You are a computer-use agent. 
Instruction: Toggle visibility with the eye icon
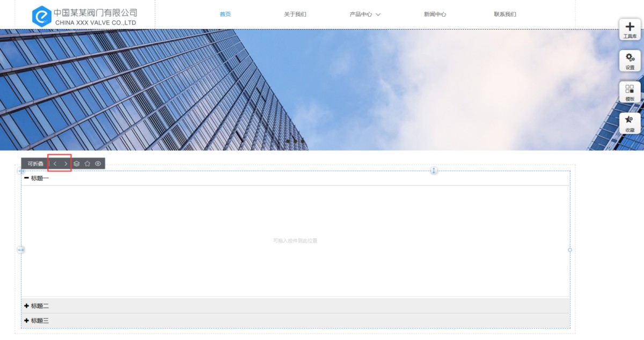click(x=98, y=164)
